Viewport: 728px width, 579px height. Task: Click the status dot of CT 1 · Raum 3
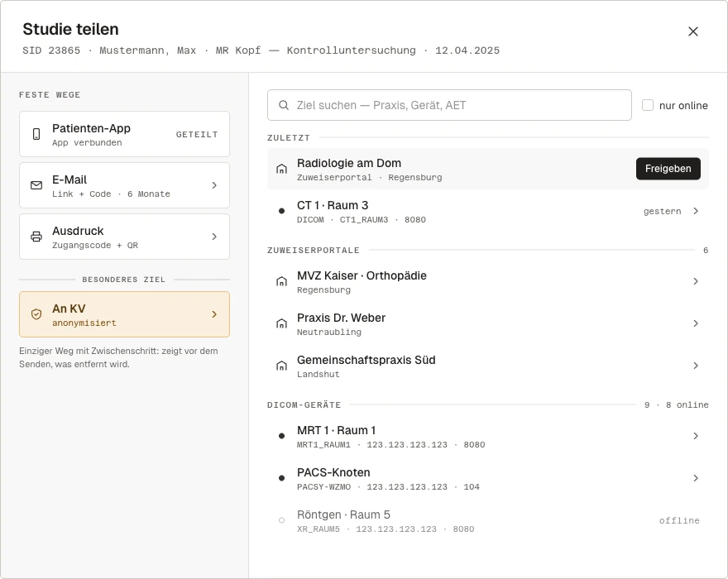point(281,211)
